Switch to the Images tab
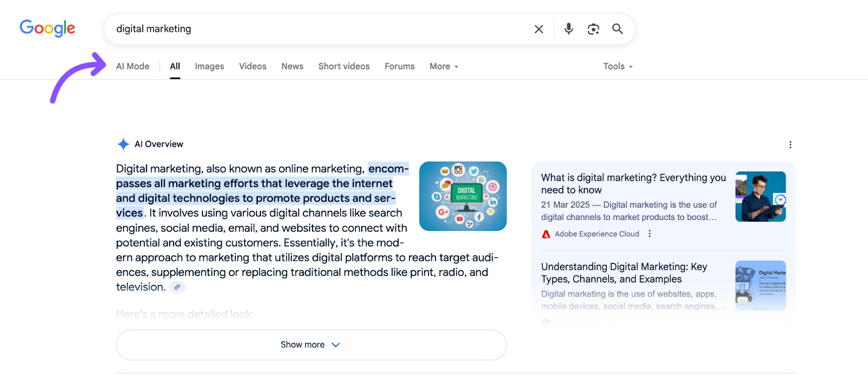 209,67
